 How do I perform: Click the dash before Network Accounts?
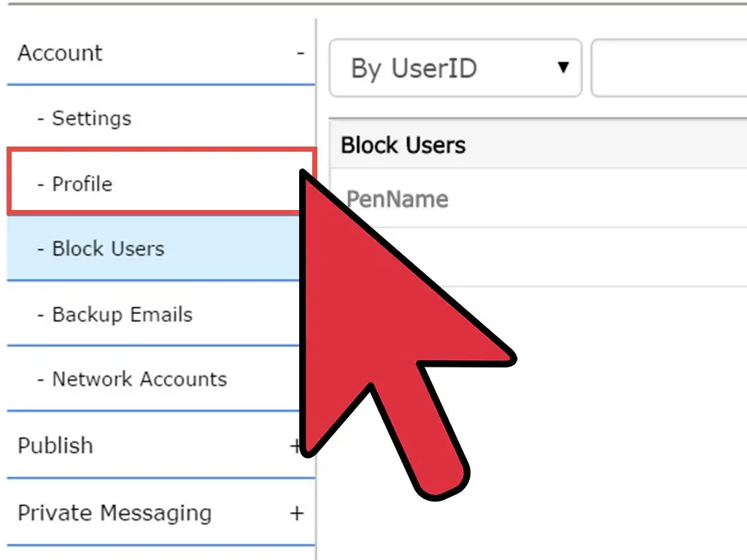(x=41, y=379)
